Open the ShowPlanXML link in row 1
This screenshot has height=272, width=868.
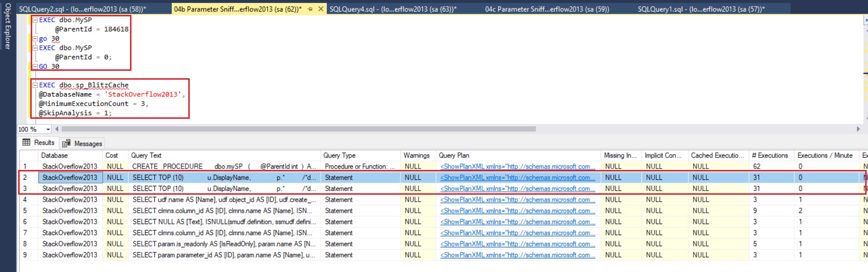[x=517, y=166]
